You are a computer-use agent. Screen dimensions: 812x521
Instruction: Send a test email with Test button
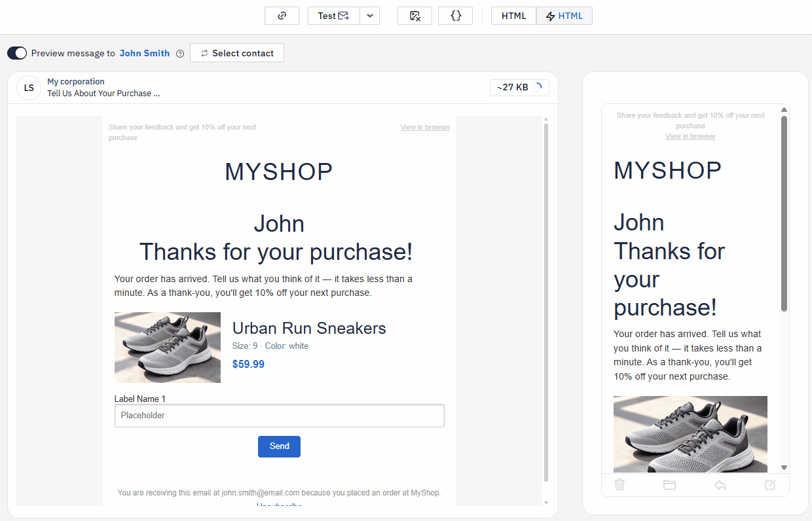coord(334,16)
